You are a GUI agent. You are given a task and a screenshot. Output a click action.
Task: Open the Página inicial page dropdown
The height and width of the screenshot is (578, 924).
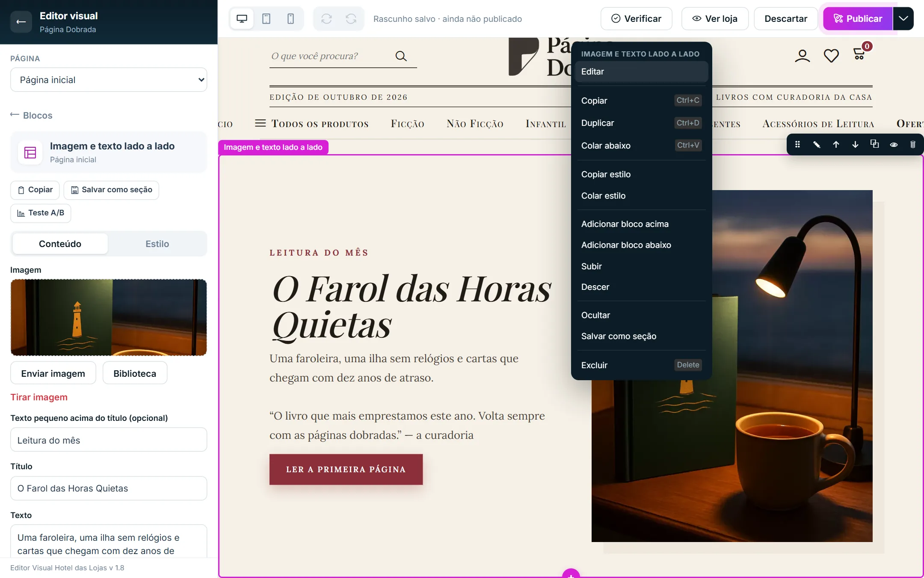click(x=109, y=80)
